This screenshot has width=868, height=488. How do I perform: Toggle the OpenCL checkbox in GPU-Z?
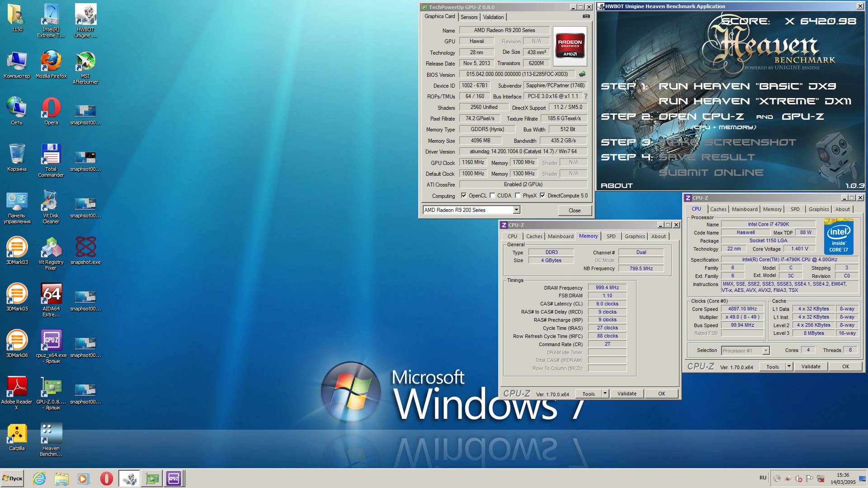coord(464,196)
